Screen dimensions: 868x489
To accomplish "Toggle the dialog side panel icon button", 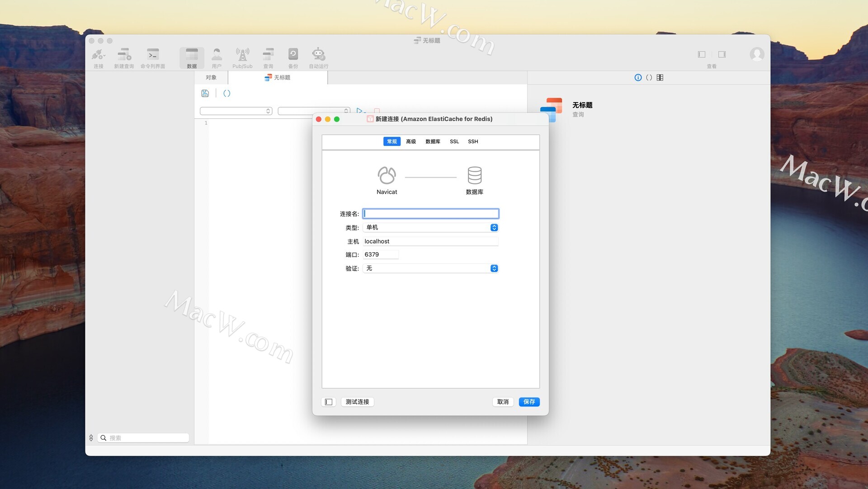I will (329, 402).
